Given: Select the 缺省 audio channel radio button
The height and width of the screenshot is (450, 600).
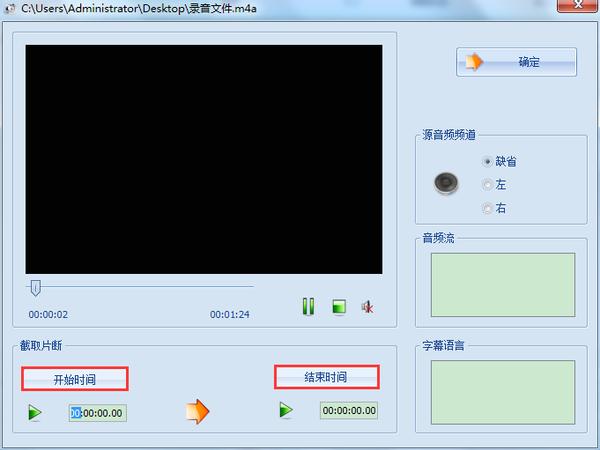Looking at the screenshot, I should [x=488, y=161].
